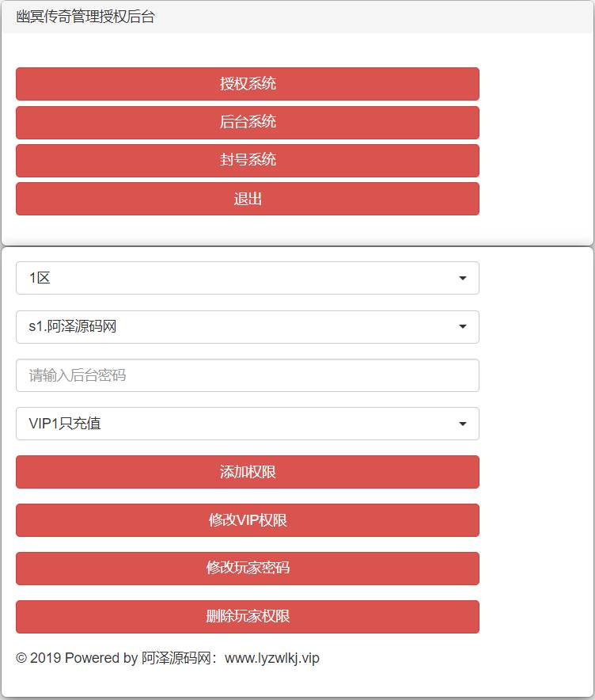Click the caret icon next to VIP1只充值
The width and height of the screenshot is (595, 700).
point(463,424)
